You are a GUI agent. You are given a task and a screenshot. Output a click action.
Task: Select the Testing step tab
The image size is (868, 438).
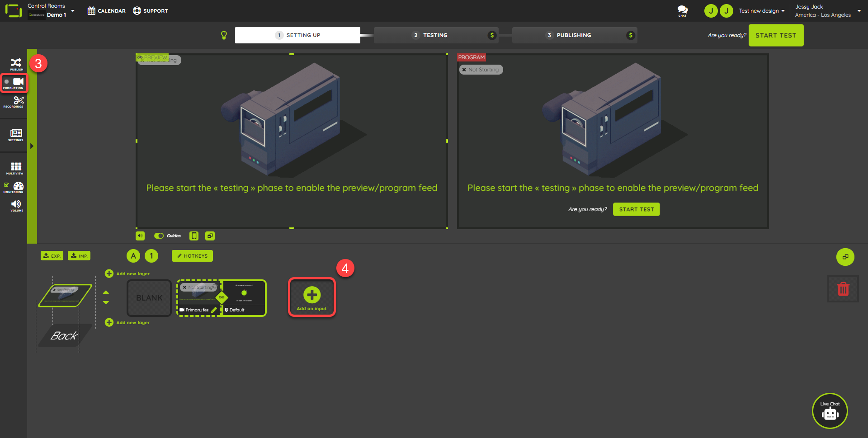(x=436, y=35)
